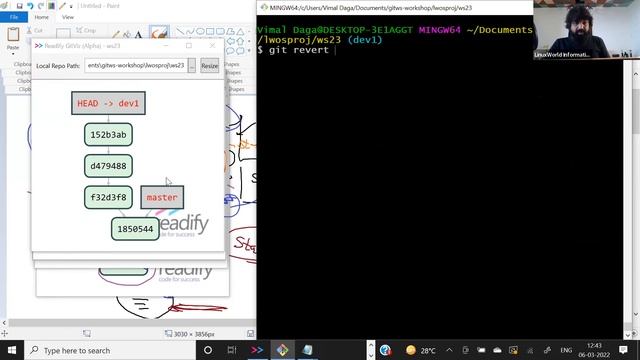Click the 'Type here to search' taskbar box

tap(110, 350)
